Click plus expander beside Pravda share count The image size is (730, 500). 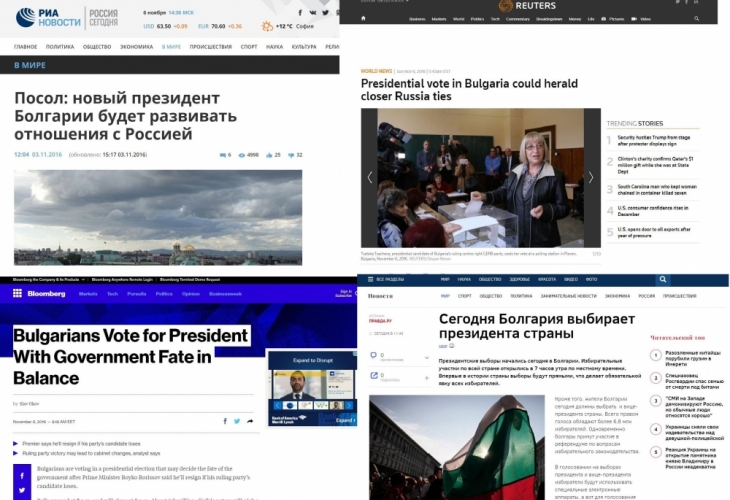[426, 378]
